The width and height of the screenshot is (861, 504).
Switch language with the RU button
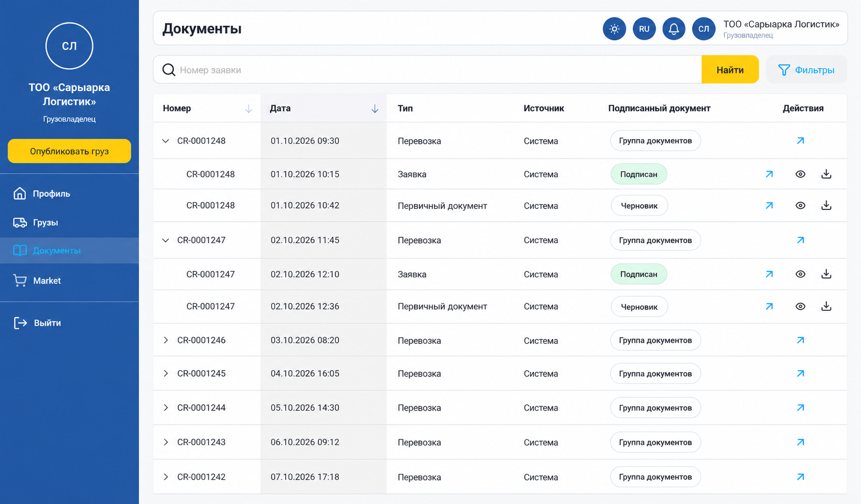click(x=644, y=29)
